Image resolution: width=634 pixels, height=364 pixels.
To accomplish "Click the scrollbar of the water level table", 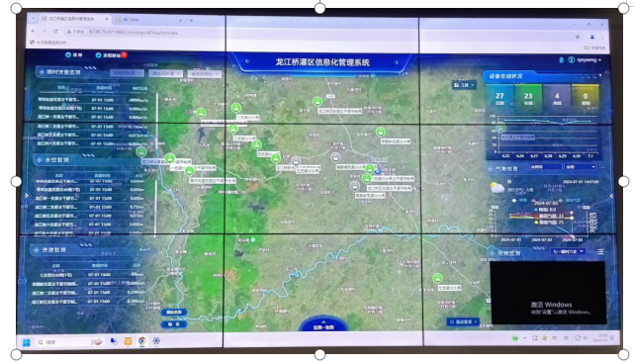I will (155, 209).
